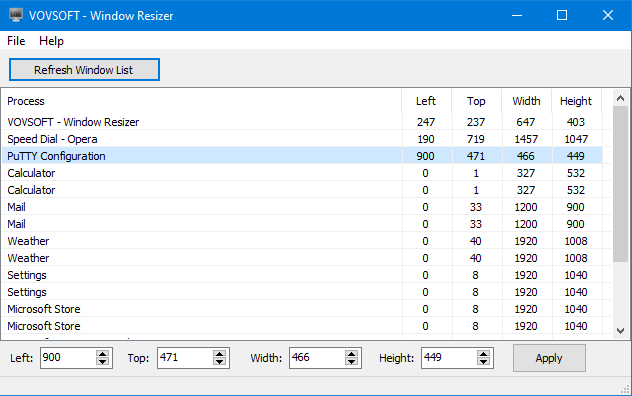Click Height value 449 in PuTTY row

(576, 156)
